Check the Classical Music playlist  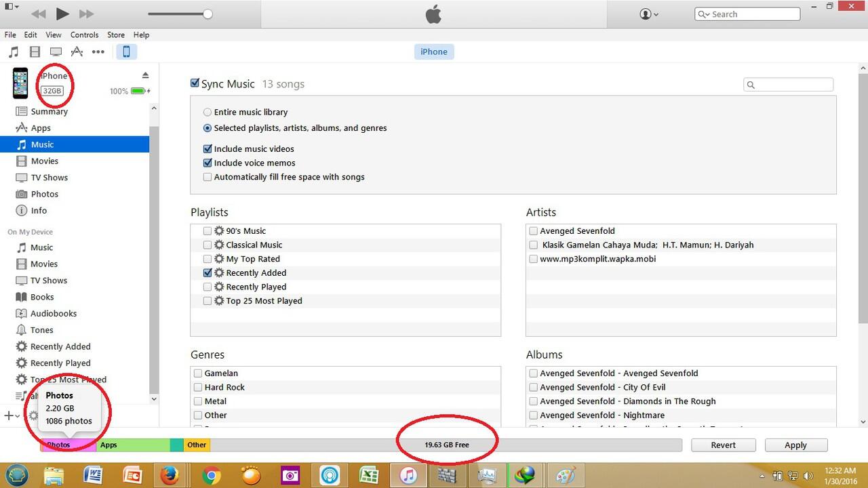point(208,245)
